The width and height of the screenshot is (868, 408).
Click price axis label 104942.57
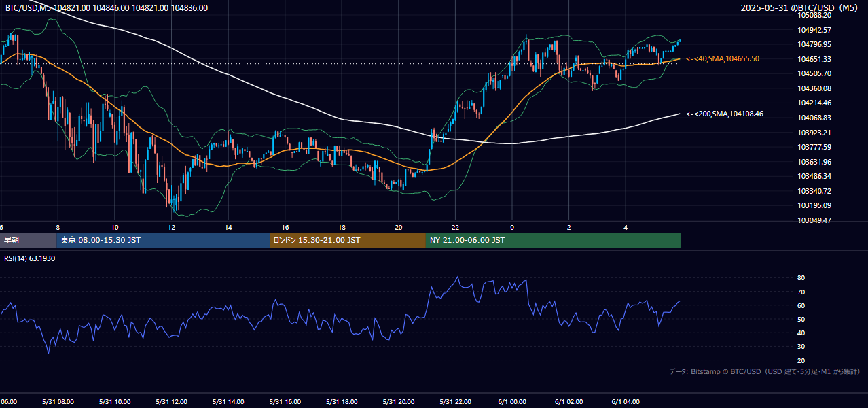coord(815,30)
